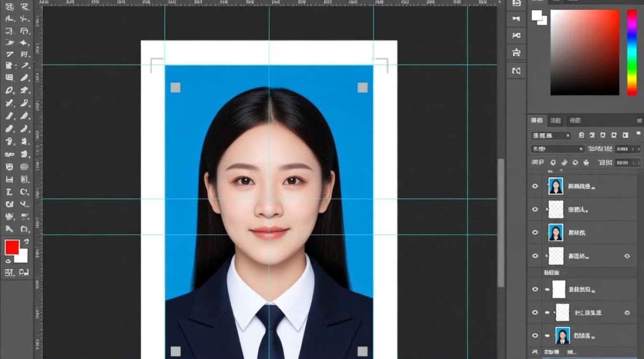This screenshot has width=644, height=359.
Task: Click the small swap-colors arrow above the swatches
Action: [26, 242]
